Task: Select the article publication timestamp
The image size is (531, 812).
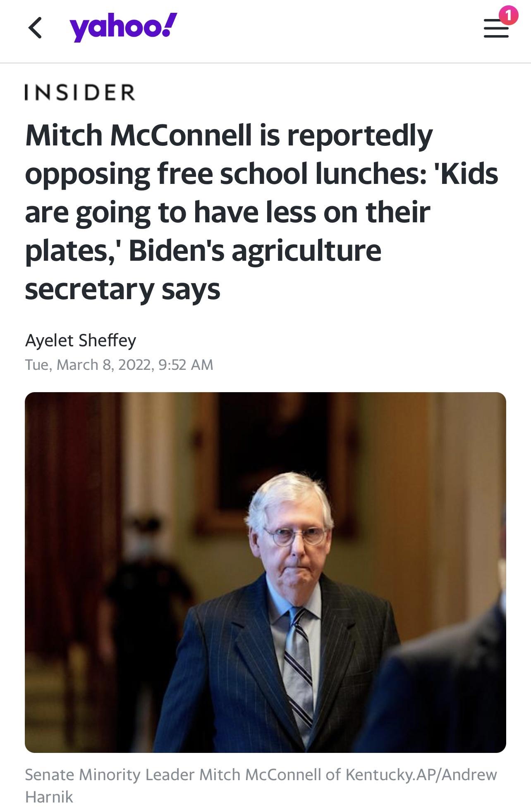Action: pos(119,364)
